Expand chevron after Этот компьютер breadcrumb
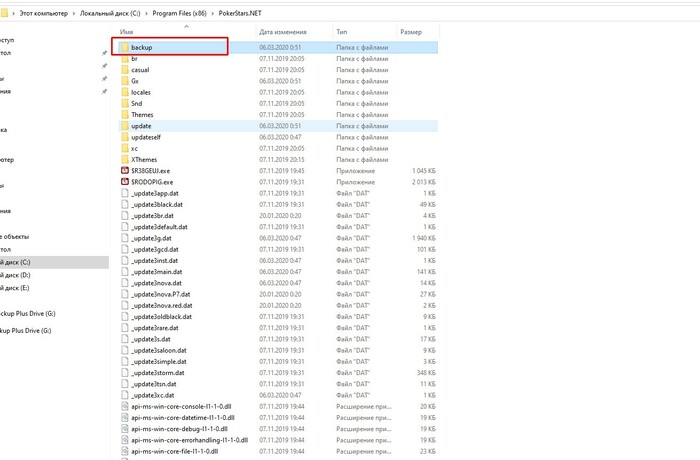Viewport: 700px width, 460px height. pos(74,13)
